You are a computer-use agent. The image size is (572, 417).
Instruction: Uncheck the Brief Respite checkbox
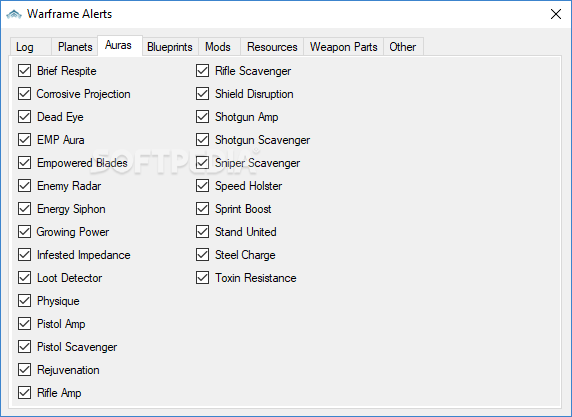(24, 71)
